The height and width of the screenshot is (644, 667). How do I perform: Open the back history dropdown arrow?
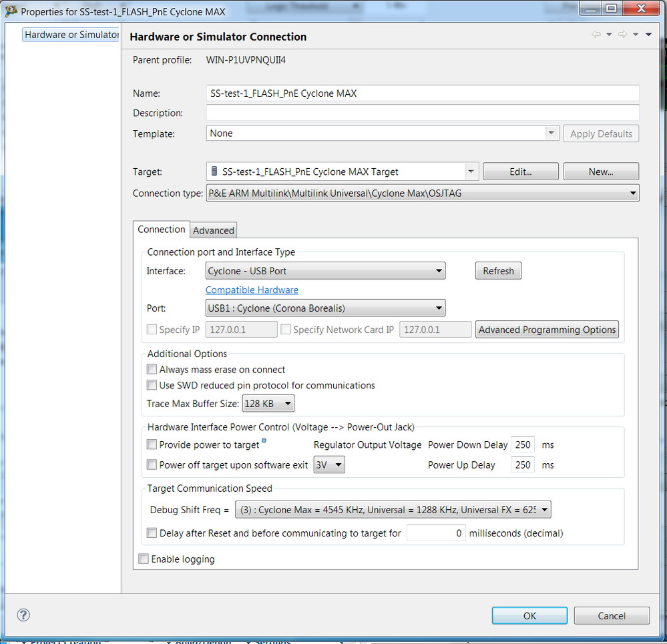pos(609,35)
